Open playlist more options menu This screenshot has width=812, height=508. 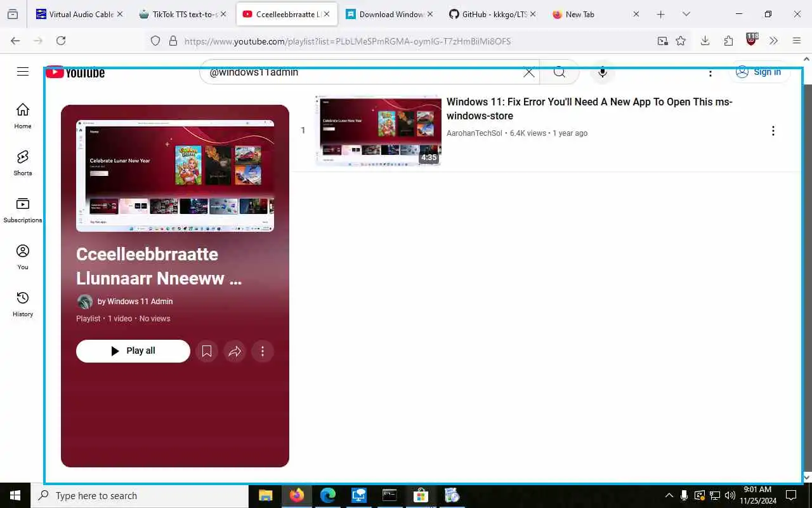(x=263, y=351)
